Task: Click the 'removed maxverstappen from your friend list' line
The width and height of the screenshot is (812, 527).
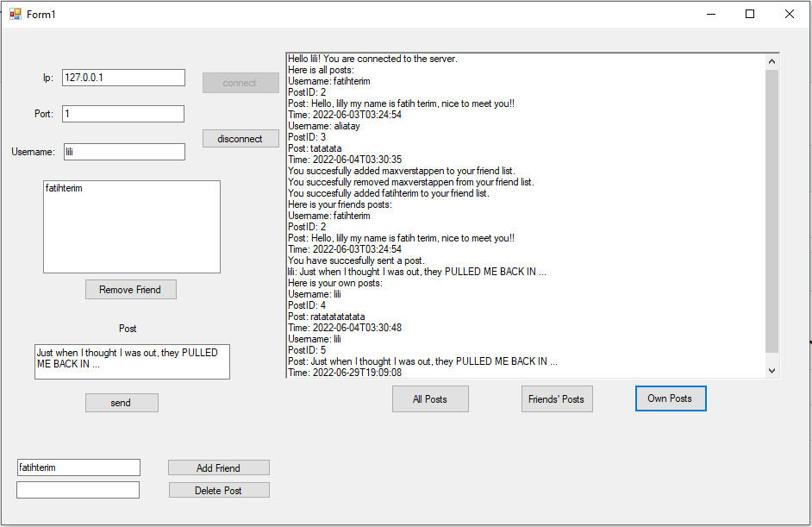Action: [x=410, y=182]
